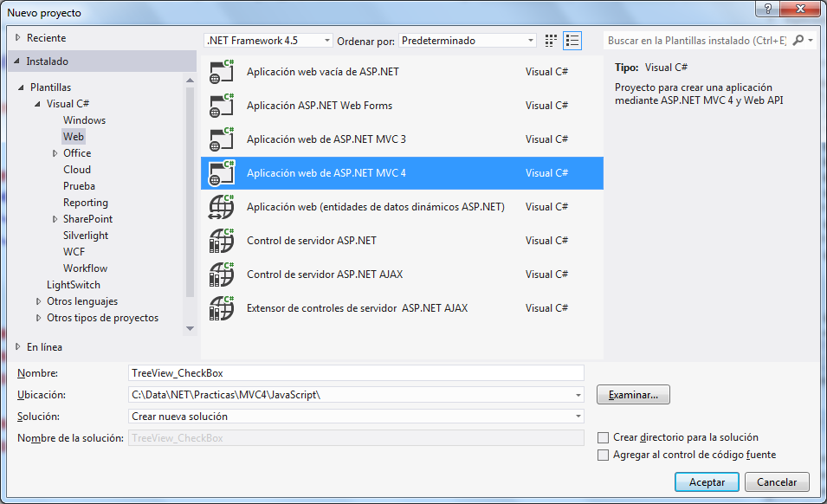Click the Cancelar button
Screen dimensions: 827x504
pyautogui.click(x=777, y=481)
